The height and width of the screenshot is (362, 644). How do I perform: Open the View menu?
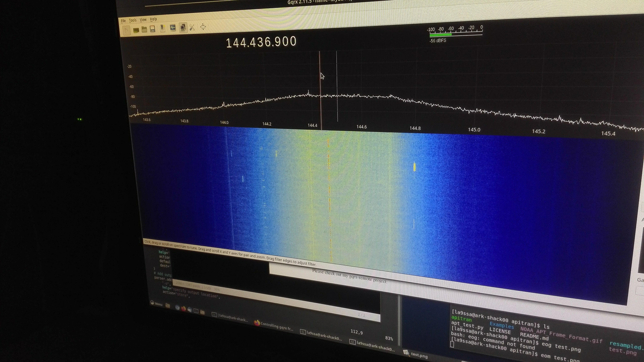143,20
